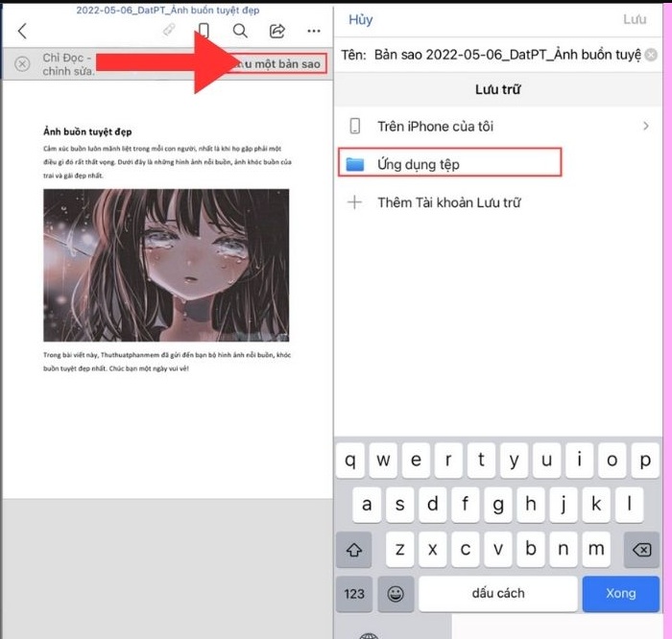Toggle the shift key
The height and width of the screenshot is (639, 672).
tap(354, 550)
